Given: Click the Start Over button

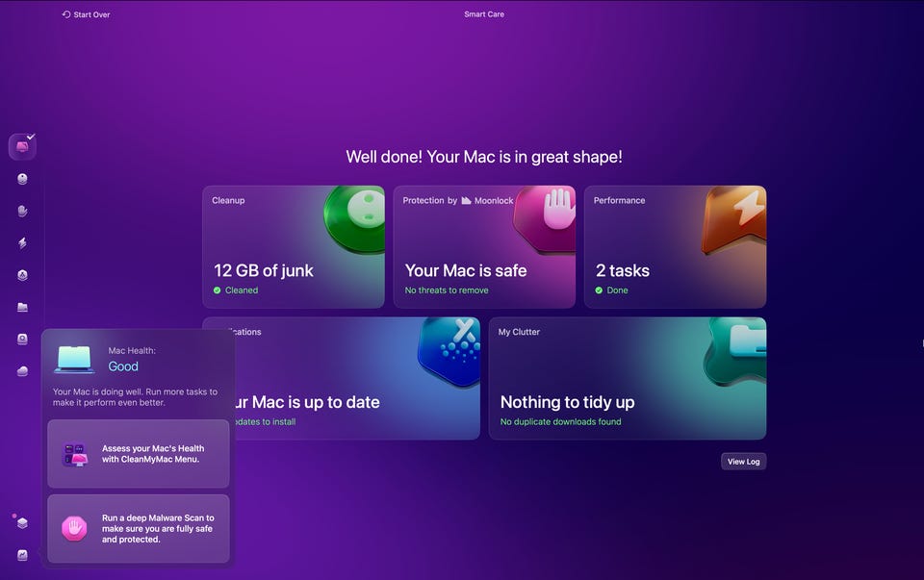Looking at the screenshot, I should point(86,14).
